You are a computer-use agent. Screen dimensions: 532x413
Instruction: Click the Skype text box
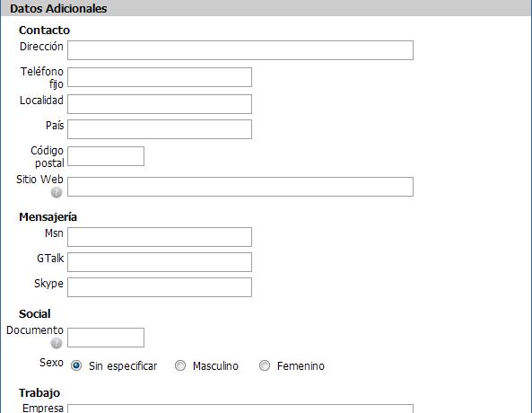[x=160, y=287]
